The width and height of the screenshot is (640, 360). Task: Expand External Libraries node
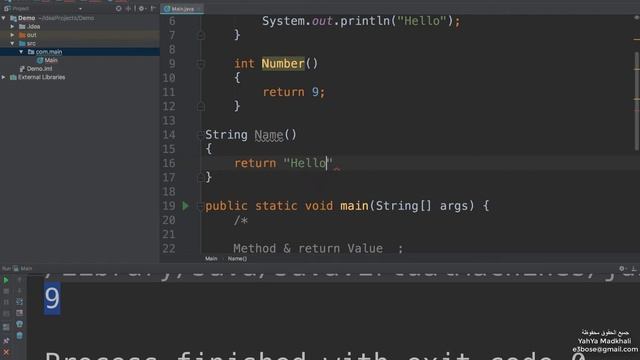click(4, 77)
